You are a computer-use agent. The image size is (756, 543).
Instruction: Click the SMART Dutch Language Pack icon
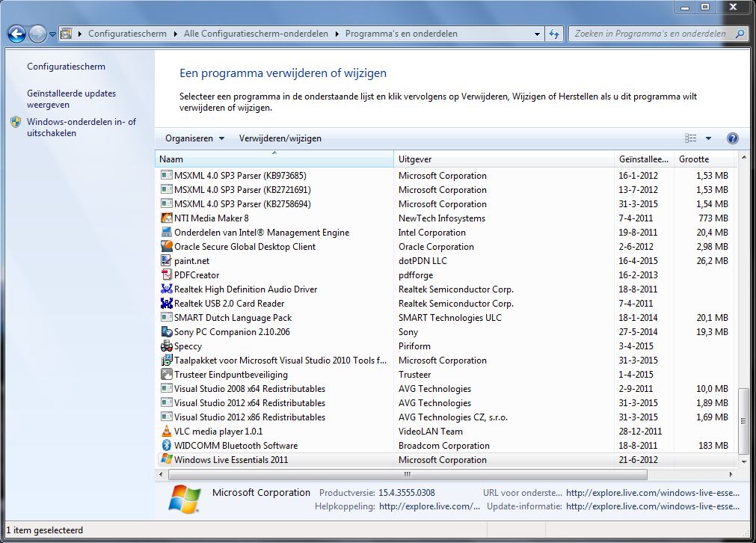click(166, 318)
